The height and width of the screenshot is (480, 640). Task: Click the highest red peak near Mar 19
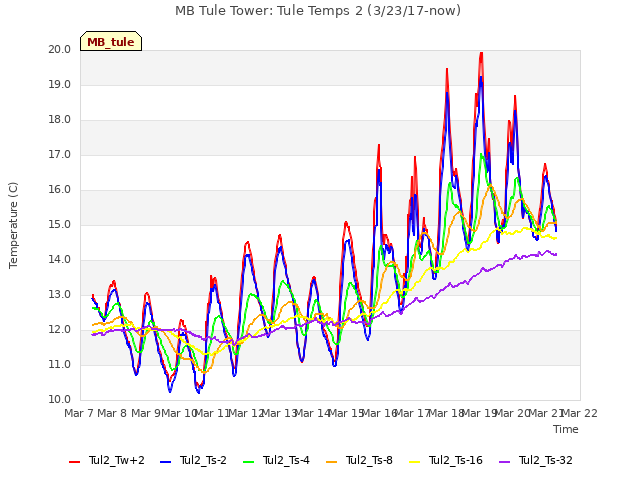click(482, 53)
